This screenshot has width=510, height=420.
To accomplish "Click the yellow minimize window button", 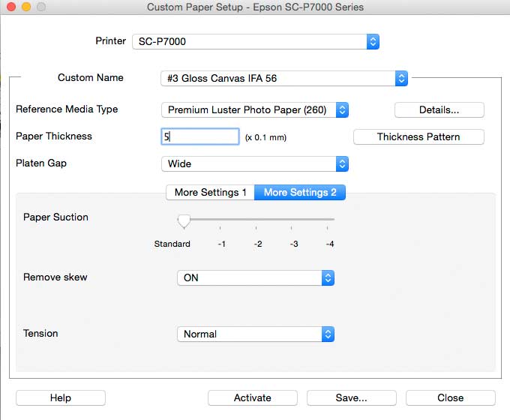I will (x=26, y=7).
